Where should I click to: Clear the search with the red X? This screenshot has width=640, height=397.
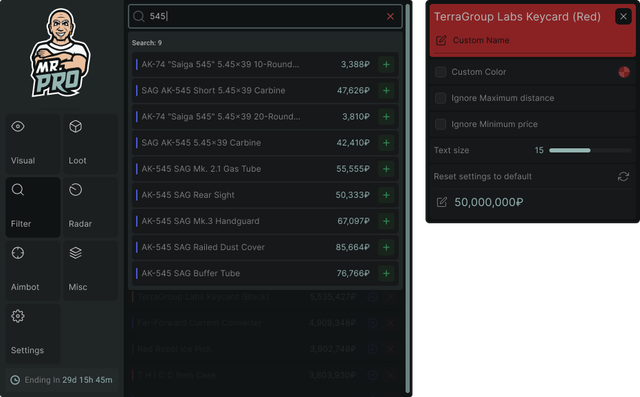click(390, 16)
